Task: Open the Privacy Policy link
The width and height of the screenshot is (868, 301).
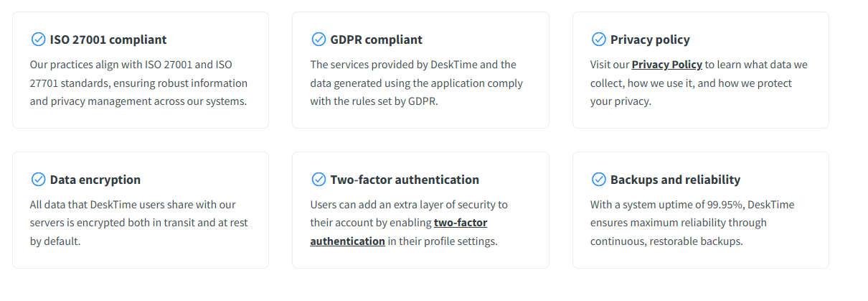Action: coord(666,65)
